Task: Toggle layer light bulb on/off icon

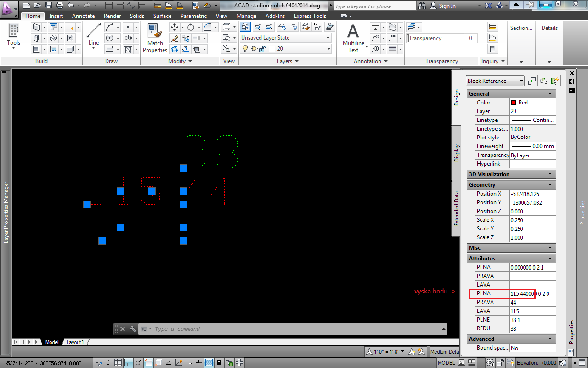Action: tap(245, 49)
